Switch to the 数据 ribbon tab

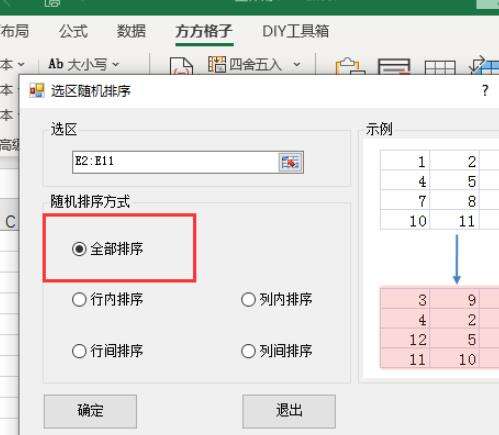131,32
